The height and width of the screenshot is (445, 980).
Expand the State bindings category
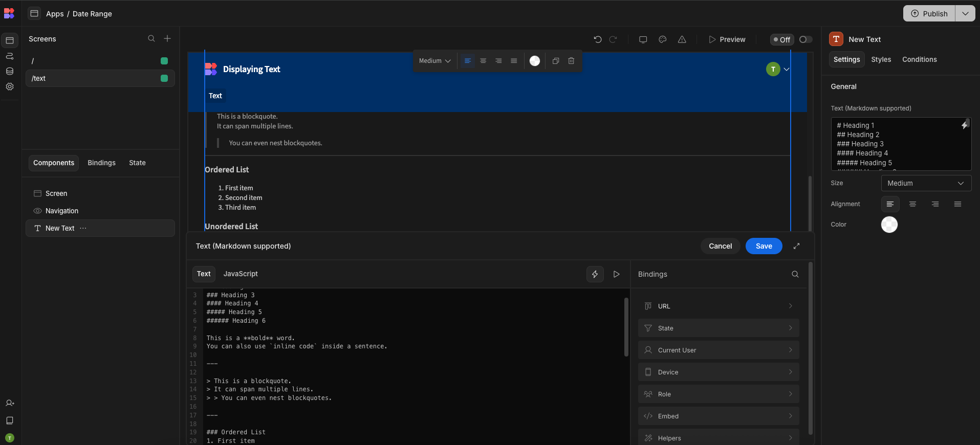click(718, 328)
